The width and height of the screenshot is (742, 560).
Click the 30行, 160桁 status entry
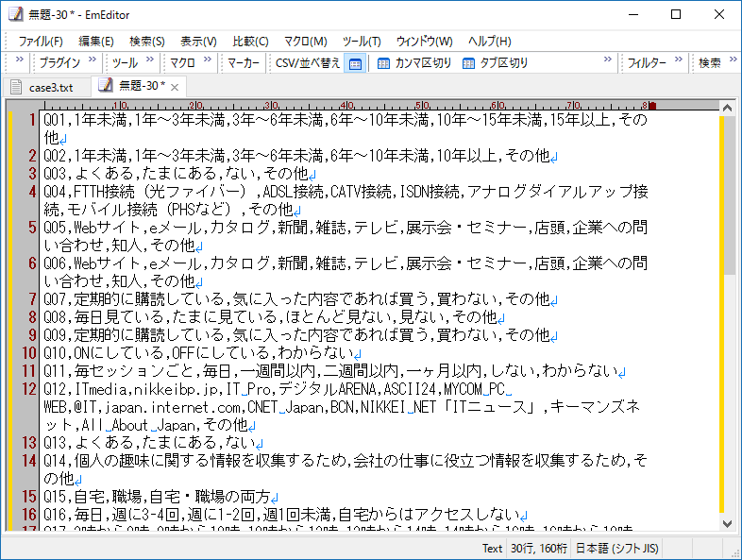click(x=538, y=548)
